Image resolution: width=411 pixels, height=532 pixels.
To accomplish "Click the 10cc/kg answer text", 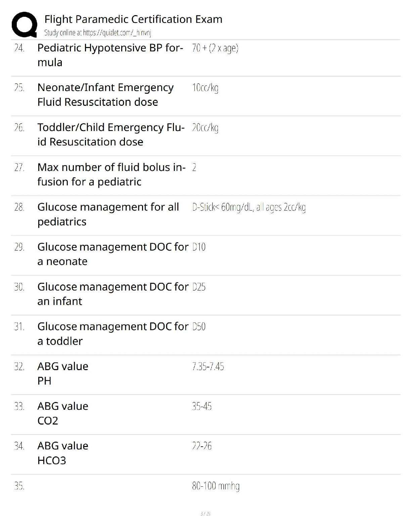I will tap(205, 88).
